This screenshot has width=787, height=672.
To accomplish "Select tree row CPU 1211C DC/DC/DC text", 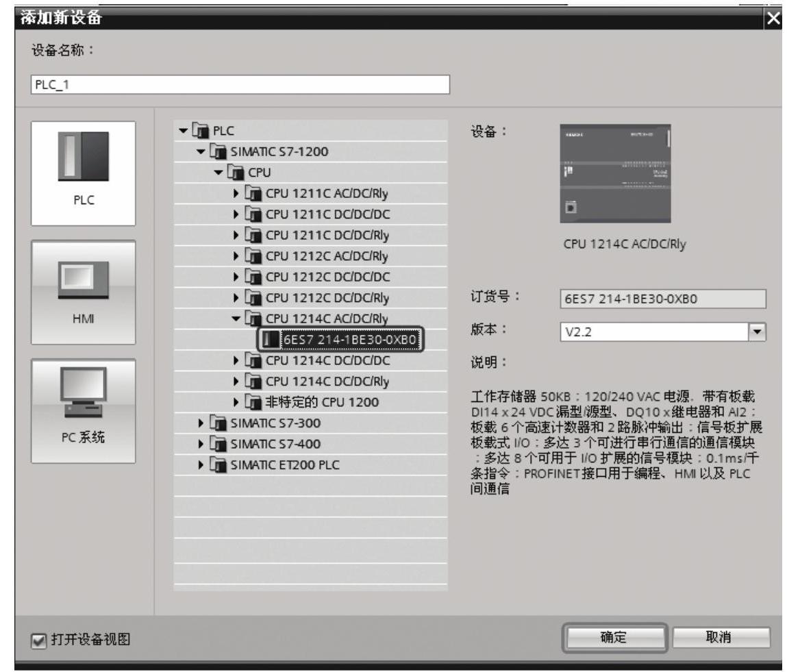I will pyautogui.click(x=328, y=215).
